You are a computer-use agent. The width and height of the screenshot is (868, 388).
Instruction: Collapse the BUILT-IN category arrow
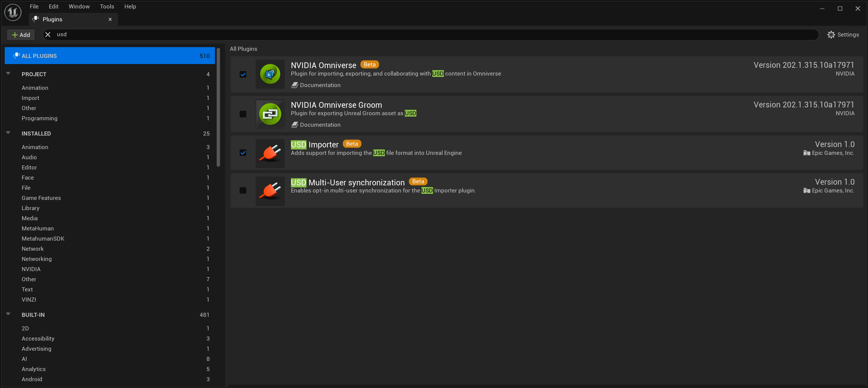8,314
